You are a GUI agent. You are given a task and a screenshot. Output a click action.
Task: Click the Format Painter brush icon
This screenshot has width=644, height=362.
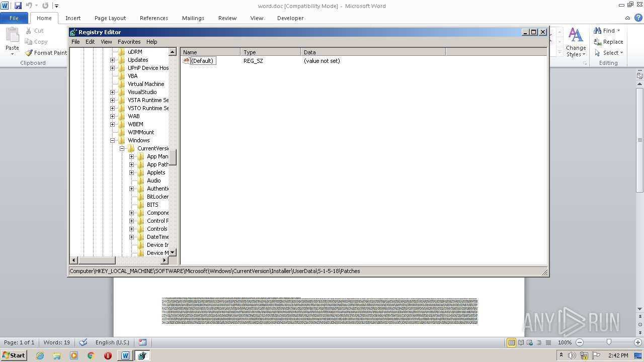pyautogui.click(x=29, y=53)
